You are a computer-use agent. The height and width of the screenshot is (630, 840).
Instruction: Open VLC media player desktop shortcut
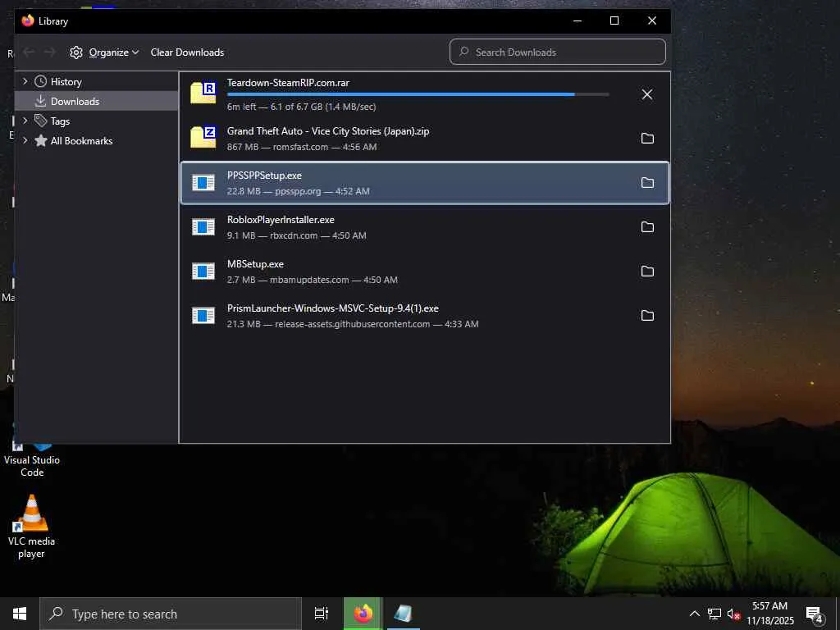tap(32, 527)
